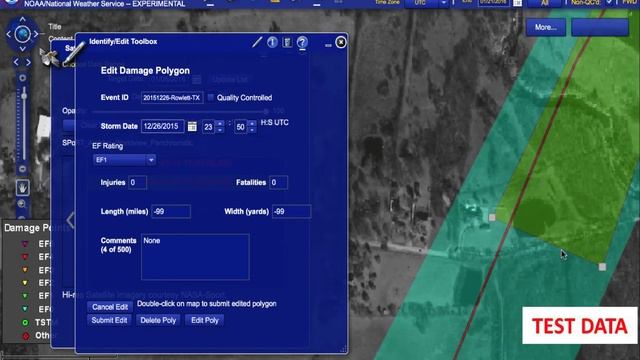Pan map left with navigation arrow
The height and width of the screenshot is (360, 640).
point(9,34)
